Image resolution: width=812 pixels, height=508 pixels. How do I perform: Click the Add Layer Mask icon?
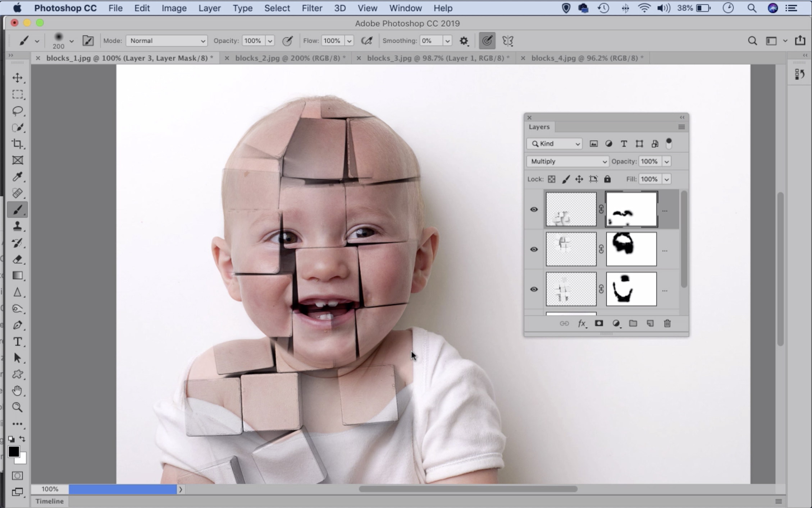pos(599,323)
